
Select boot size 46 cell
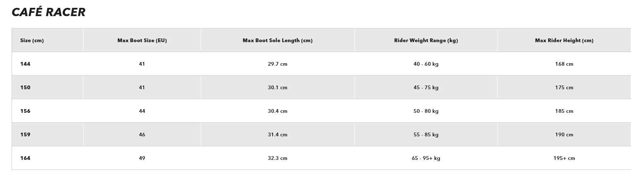tap(142, 135)
